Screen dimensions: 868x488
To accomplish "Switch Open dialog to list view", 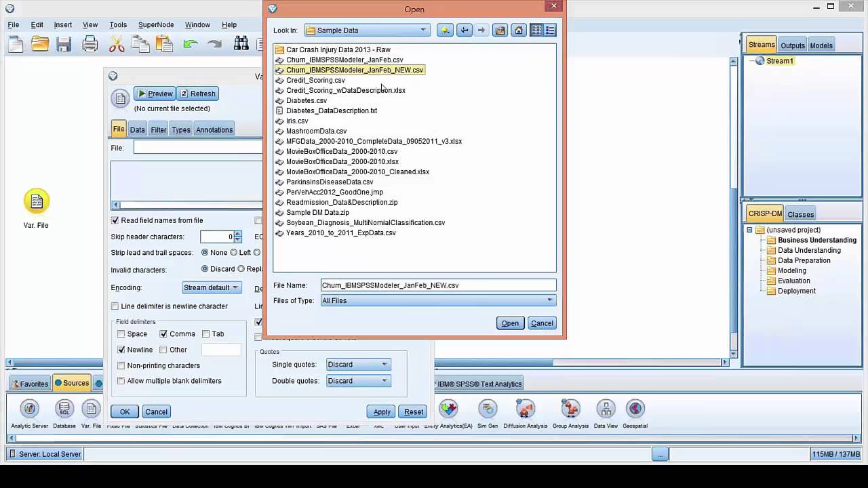I will (550, 30).
